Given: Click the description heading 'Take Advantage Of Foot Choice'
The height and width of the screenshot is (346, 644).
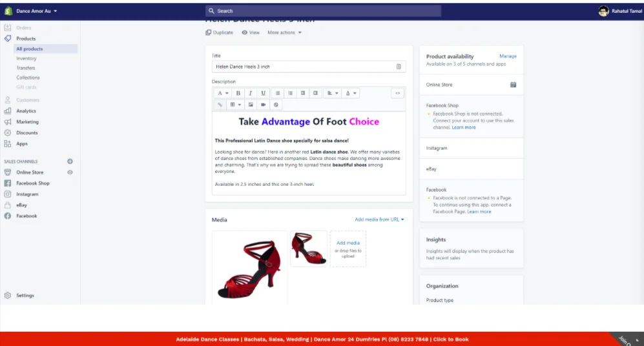Looking at the screenshot, I should click(x=309, y=121).
